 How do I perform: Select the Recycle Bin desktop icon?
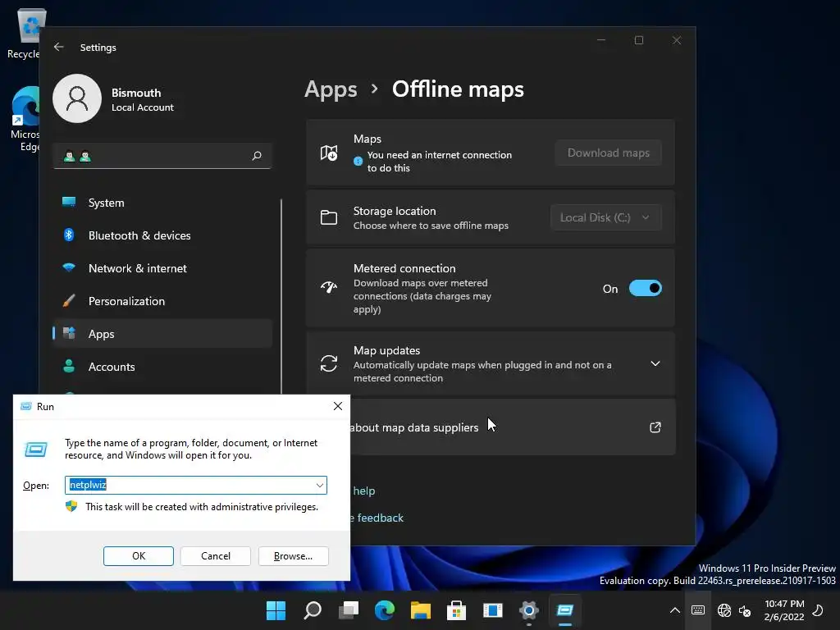click(x=25, y=34)
